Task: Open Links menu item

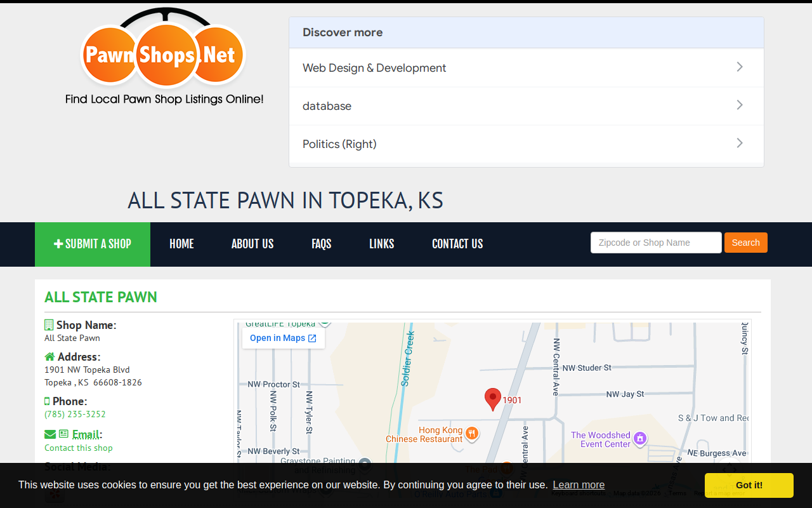Action: (x=382, y=244)
